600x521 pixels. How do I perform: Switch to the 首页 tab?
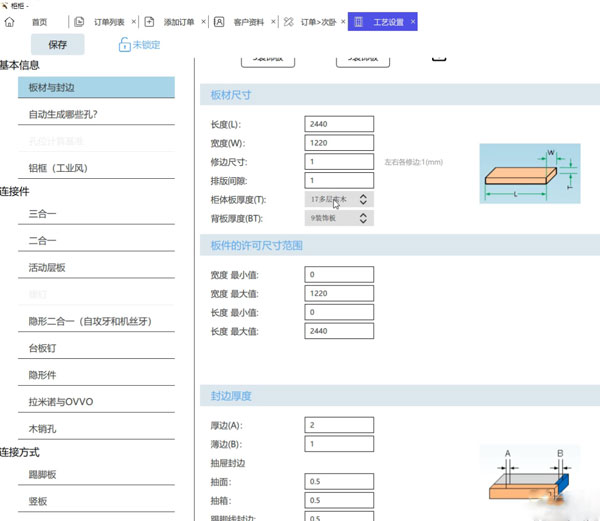(x=39, y=22)
